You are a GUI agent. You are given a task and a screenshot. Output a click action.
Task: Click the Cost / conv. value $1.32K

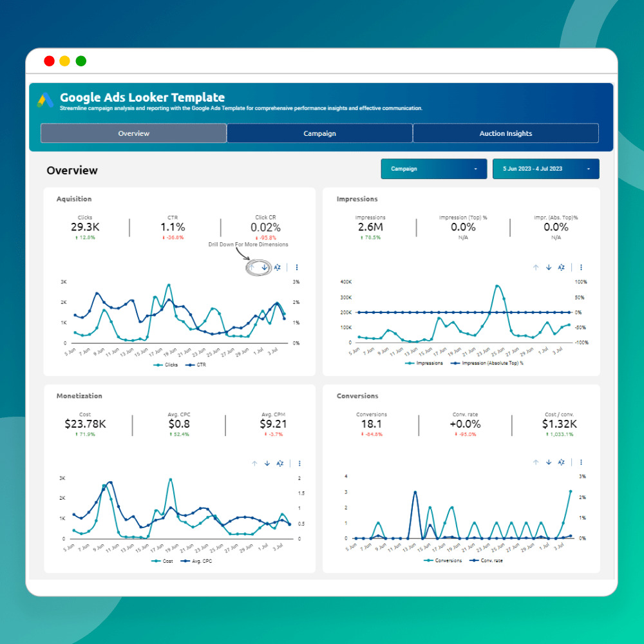pos(560,424)
